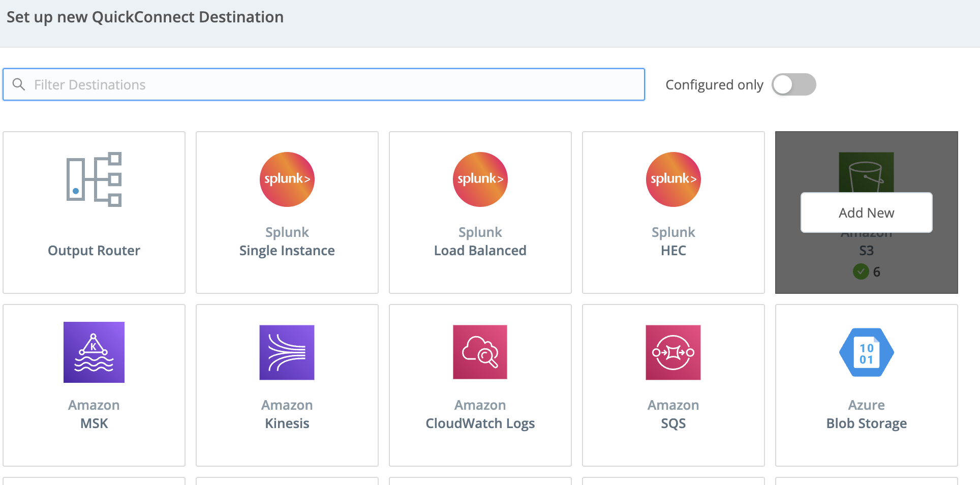Screen dimensions: 980x485
Task: Click the Amazon SQS icon
Action: coord(673,352)
